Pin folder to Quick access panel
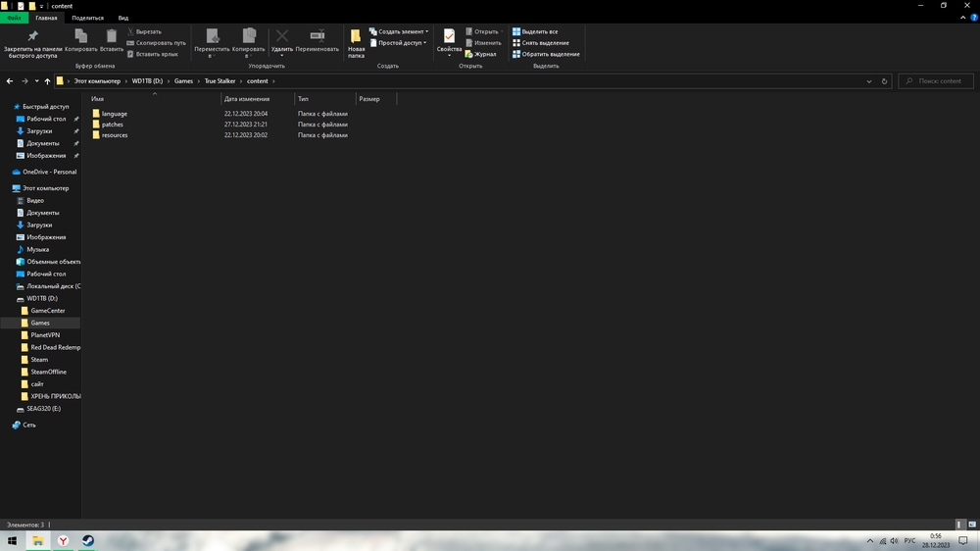The width and height of the screenshot is (980, 551). pyautogui.click(x=33, y=44)
